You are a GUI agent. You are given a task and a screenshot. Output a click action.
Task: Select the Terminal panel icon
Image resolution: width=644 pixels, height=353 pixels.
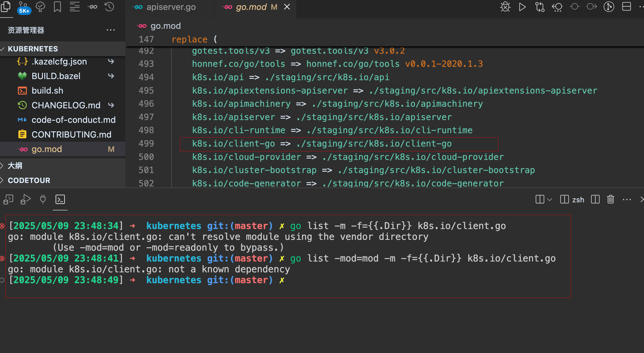coord(60,199)
